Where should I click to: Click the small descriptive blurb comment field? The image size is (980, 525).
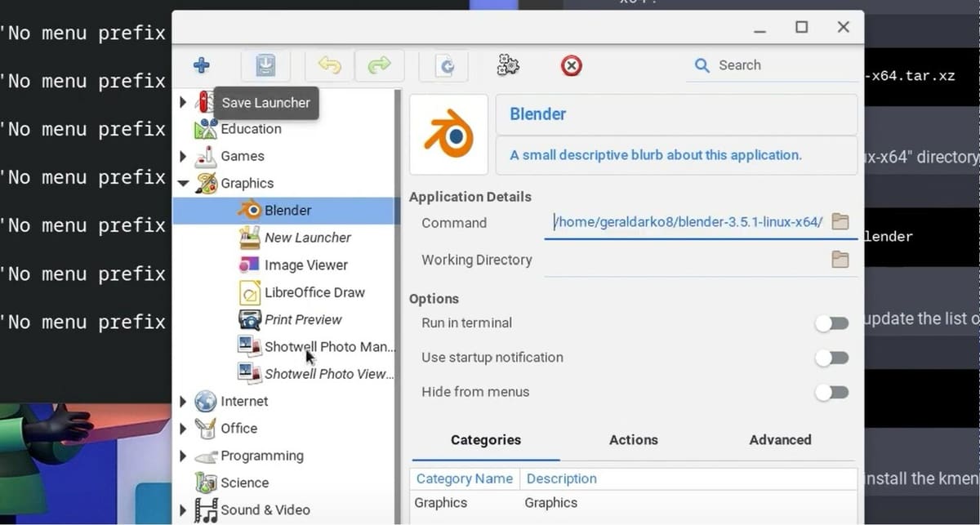pyautogui.click(x=676, y=155)
